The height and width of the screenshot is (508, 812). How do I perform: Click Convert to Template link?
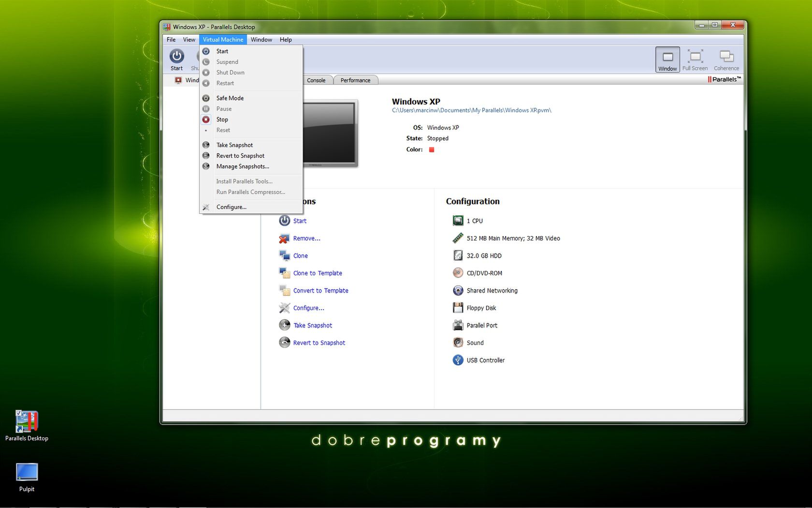coord(320,291)
